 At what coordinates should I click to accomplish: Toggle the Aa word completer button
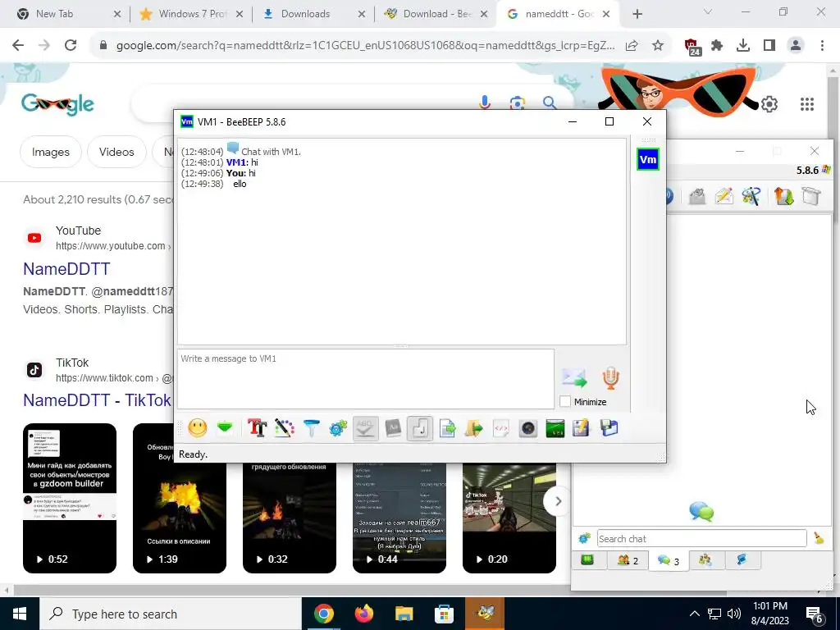(x=393, y=428)
